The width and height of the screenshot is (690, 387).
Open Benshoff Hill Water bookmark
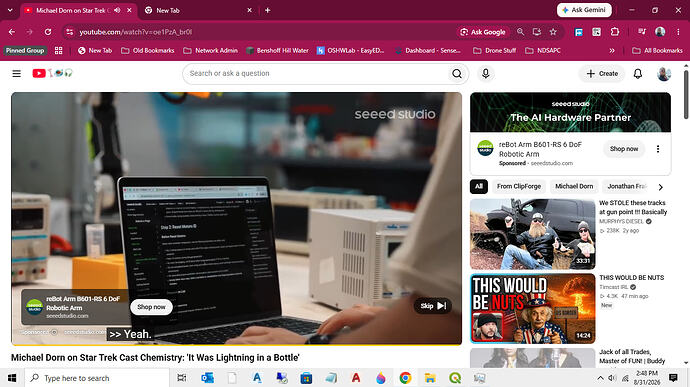click(x=277, y=51)
